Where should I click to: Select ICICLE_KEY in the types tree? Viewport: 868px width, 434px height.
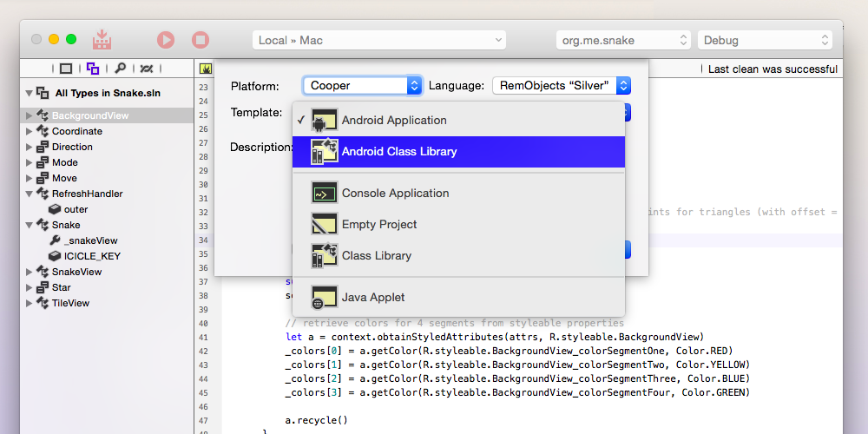point(92,256)
